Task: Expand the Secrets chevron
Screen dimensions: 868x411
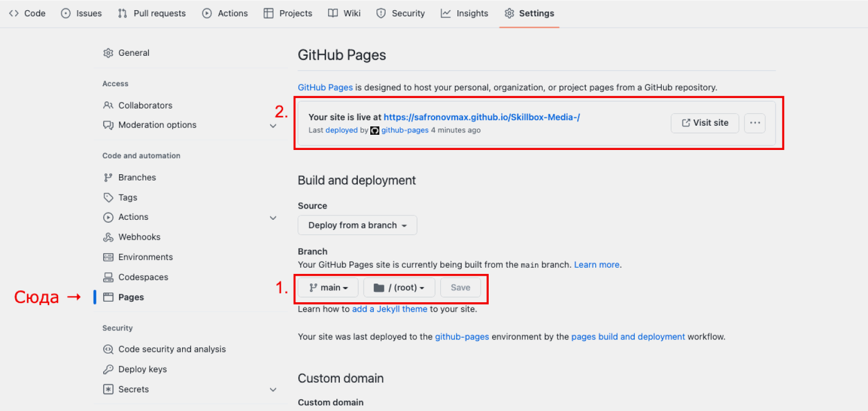Action: 273,390
